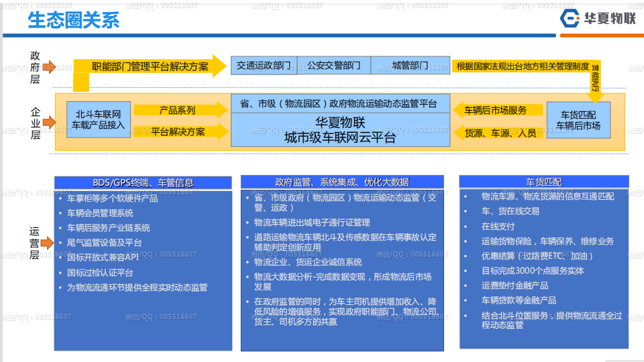
Task: Select the 城管部门 box
Action: click(x=411, y=66)
